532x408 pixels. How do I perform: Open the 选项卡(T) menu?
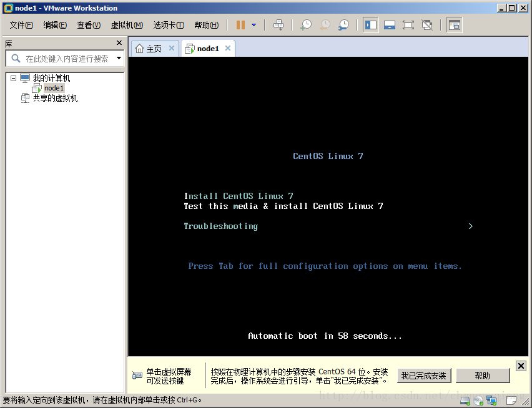(x=169, y=25)
